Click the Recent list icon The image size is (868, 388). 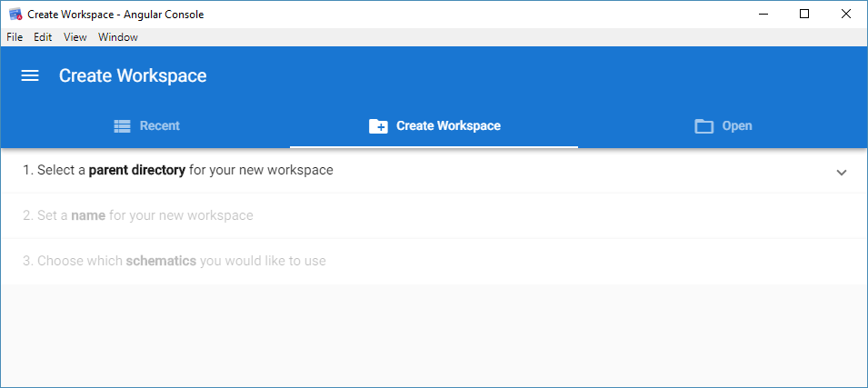pos(122,126)
